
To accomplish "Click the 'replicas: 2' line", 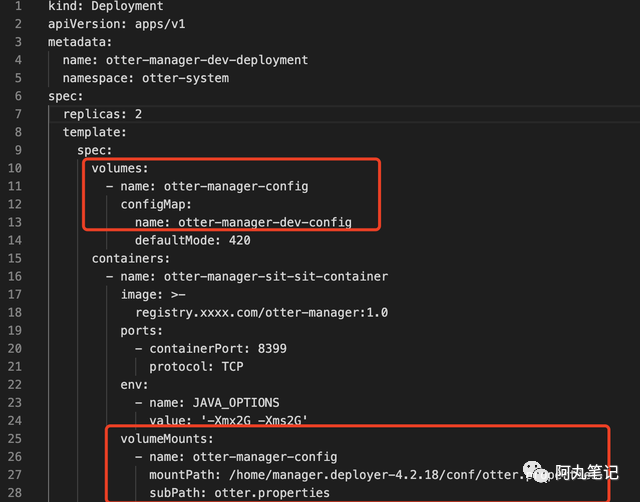I will point(102,114).
